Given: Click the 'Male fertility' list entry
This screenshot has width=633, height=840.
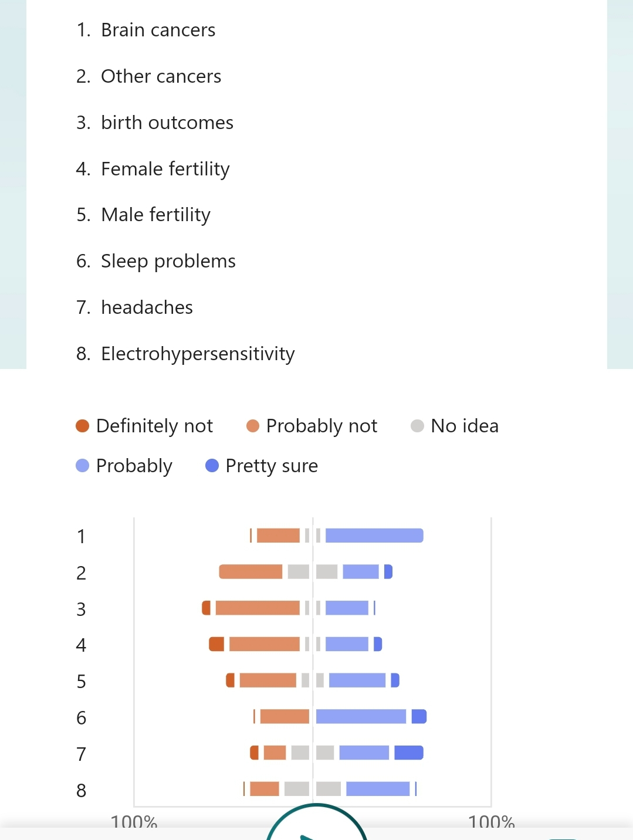Looking at the screenshot, I should click(155, 215).
